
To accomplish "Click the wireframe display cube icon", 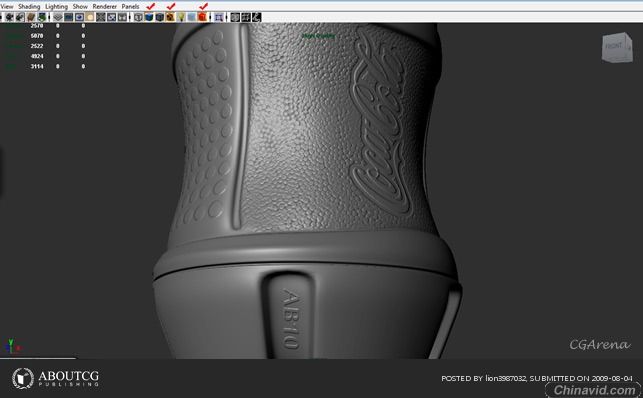I will tap(138, 17).
